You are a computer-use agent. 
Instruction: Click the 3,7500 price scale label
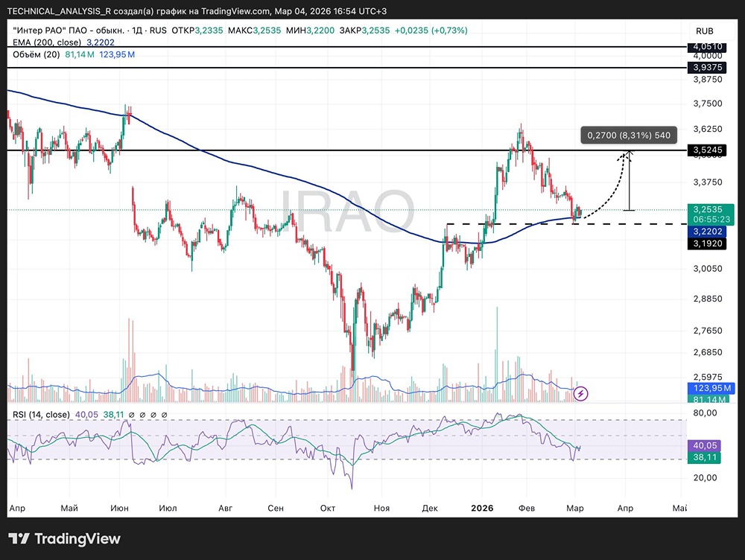(708, 104)
